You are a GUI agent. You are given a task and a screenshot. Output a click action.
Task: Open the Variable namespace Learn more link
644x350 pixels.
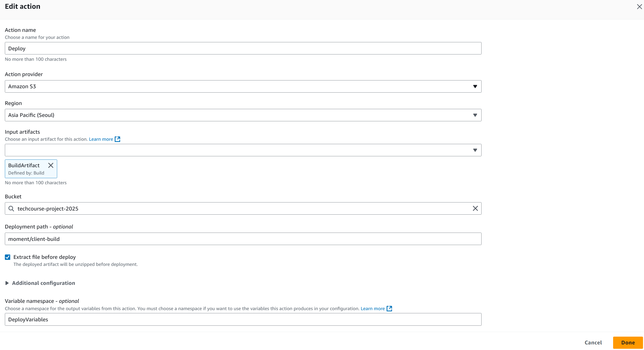(373, 308)
